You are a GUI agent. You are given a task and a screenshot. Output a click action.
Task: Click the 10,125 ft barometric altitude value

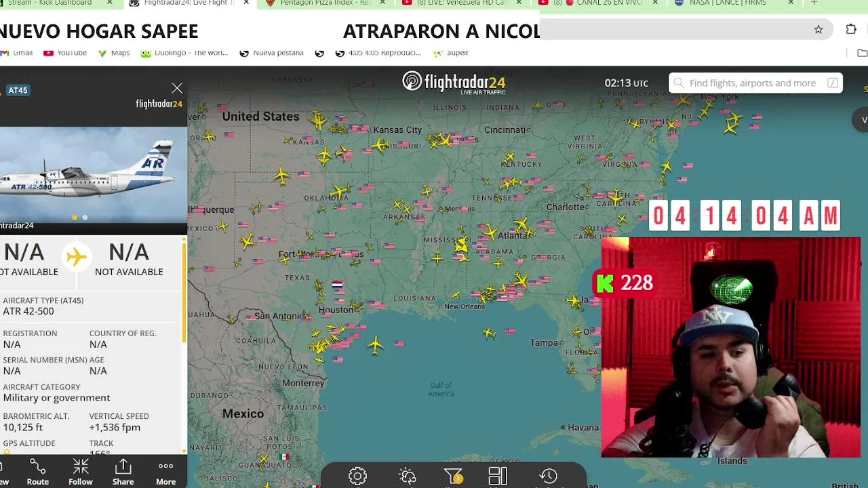click(22, 427)
